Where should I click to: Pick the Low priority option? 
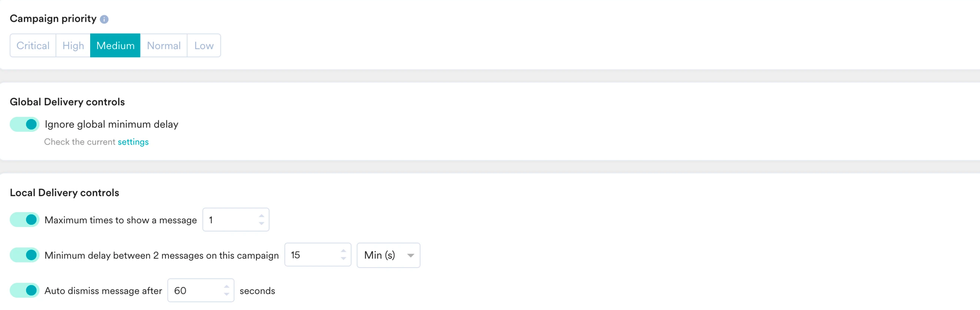[x=204, y=46]
